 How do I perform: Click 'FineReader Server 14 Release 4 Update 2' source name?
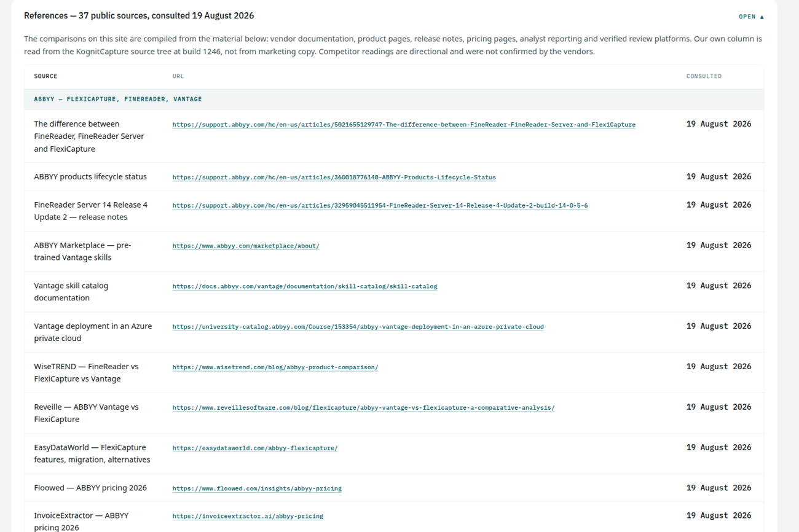(90, 211)
